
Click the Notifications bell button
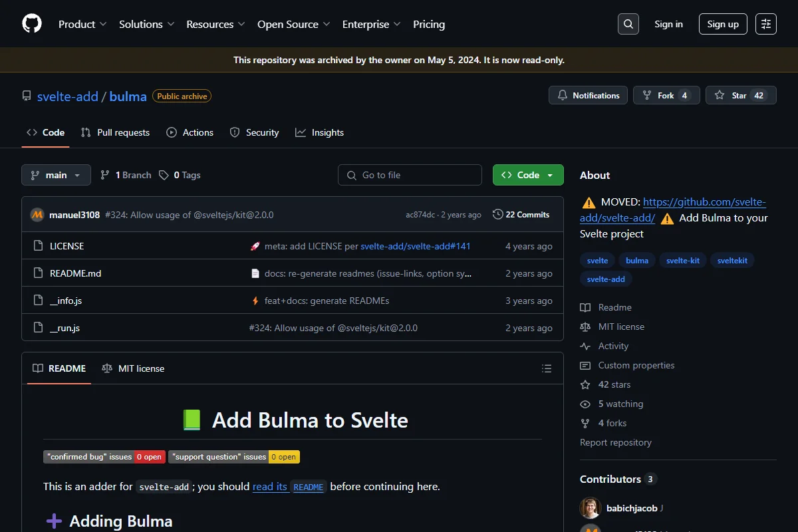pyautogui.click(x=589, y=96)
